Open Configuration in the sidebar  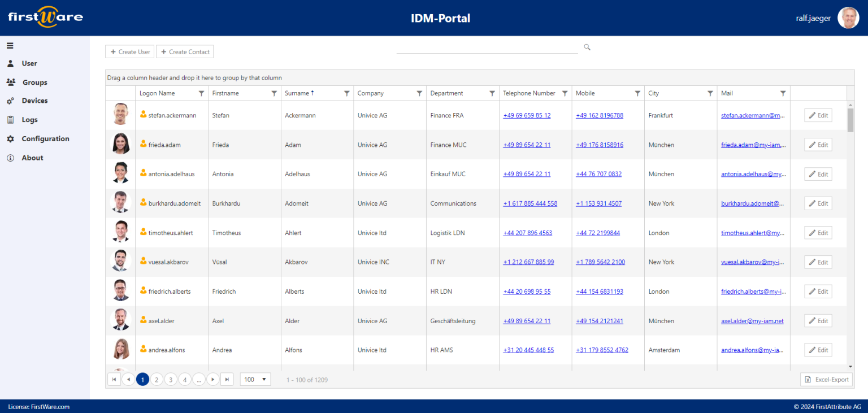(x=45, y=139)
